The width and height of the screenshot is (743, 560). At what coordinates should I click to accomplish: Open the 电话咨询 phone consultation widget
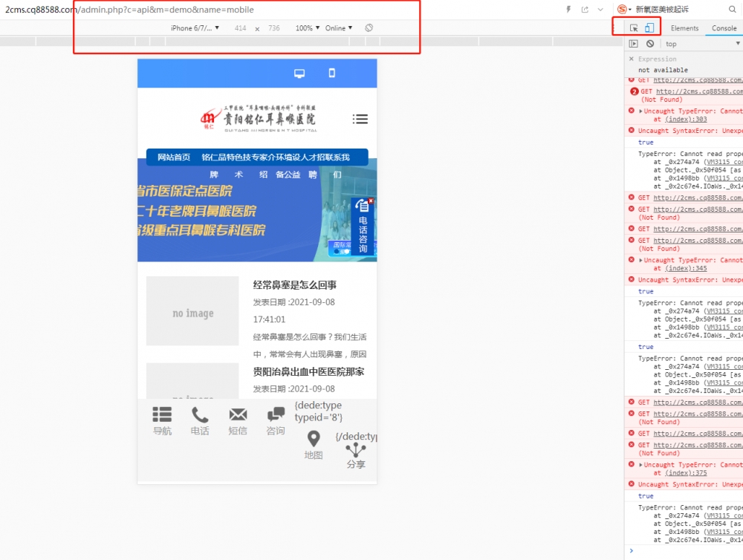pos(363,227)
